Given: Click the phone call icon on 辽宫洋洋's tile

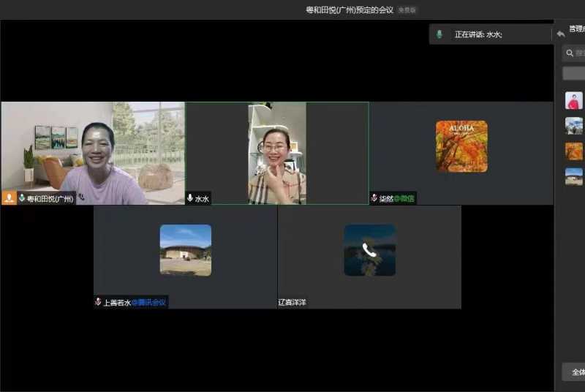Looking at the screenshot, I should 369,250.
